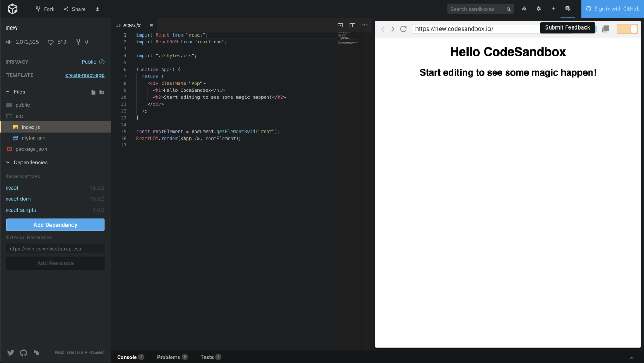Open preferences via the gear icon

point(539,9)
